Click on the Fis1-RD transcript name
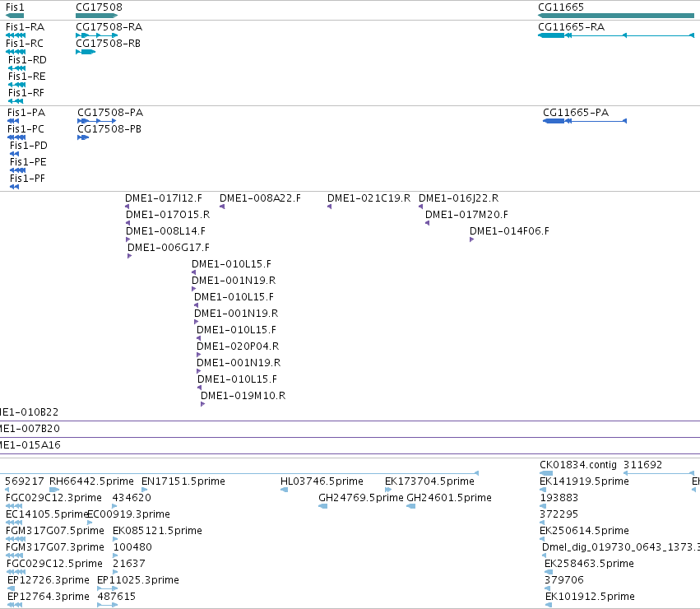Image resolution: width=700 pixels, height=609 pixels. pos(27,60)
